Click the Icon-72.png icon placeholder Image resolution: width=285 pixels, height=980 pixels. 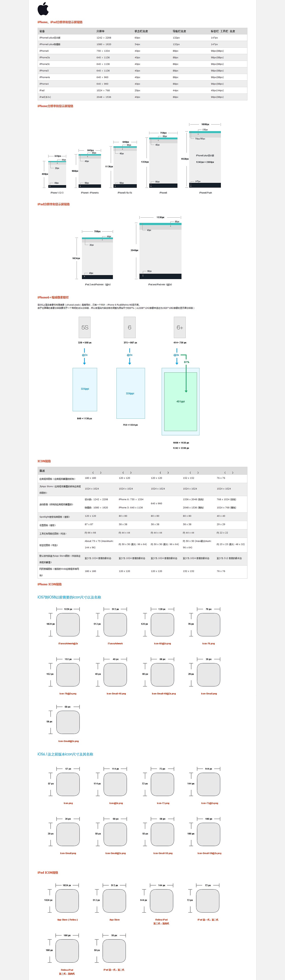coord(163,784)
